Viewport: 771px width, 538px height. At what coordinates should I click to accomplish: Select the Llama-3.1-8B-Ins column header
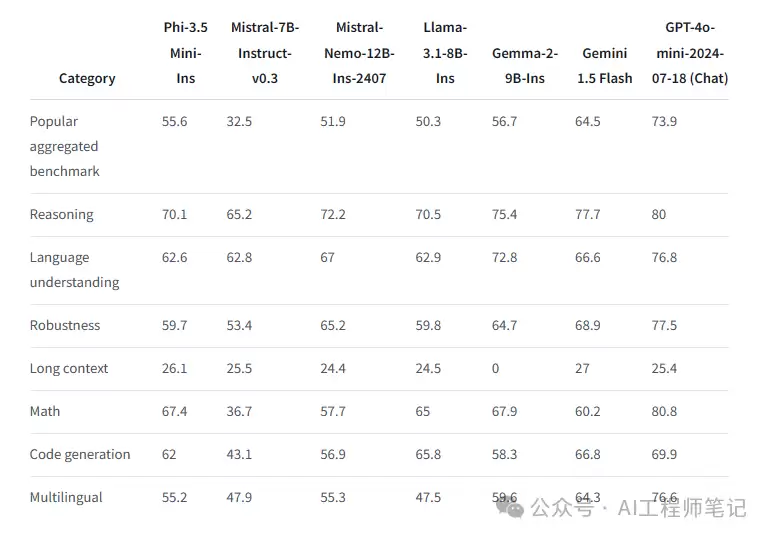pos(445,53)
